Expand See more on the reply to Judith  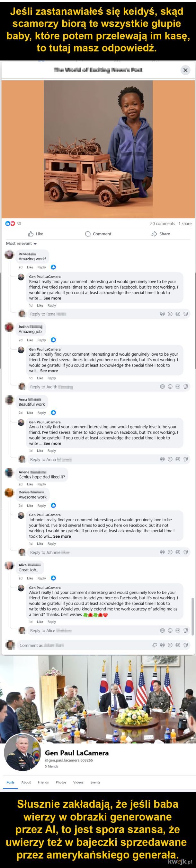[x=49, y=371]
